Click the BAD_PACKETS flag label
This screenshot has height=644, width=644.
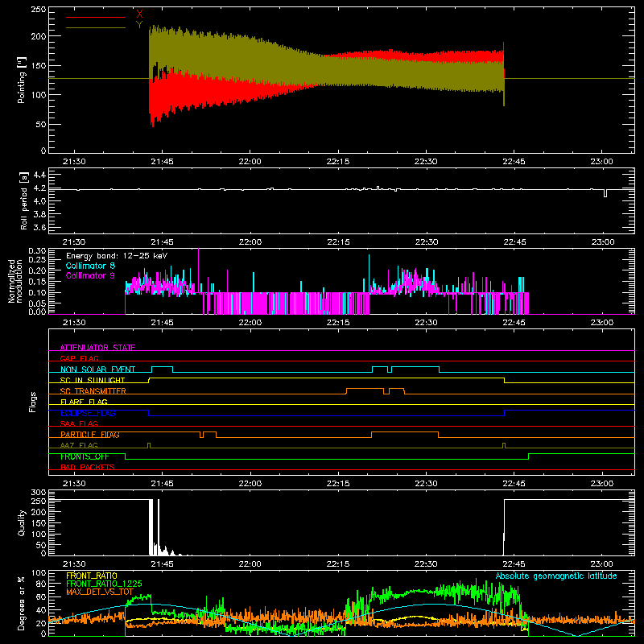click(88, 468)
